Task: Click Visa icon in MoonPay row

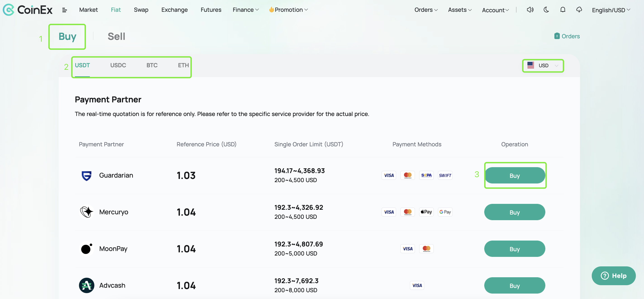Action: point(408,249)
